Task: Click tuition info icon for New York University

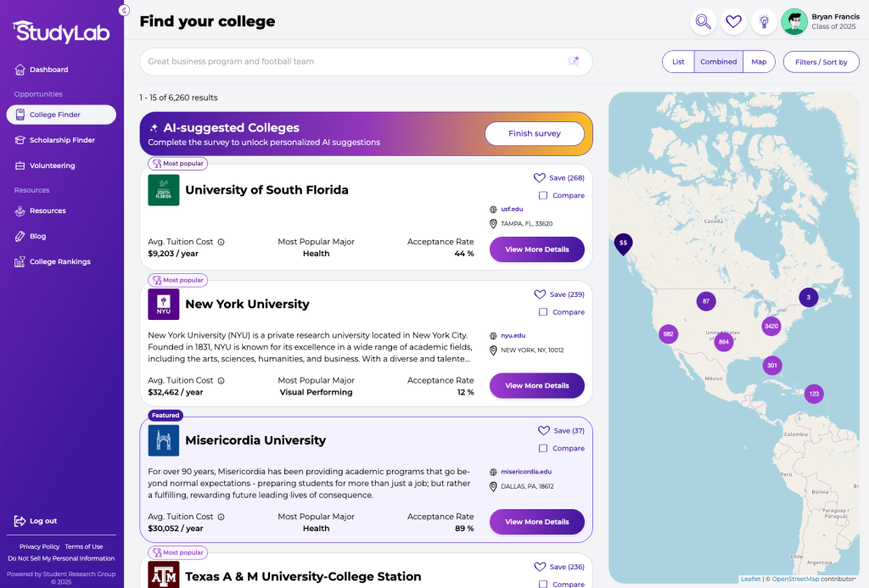Action: pos(221,381)
